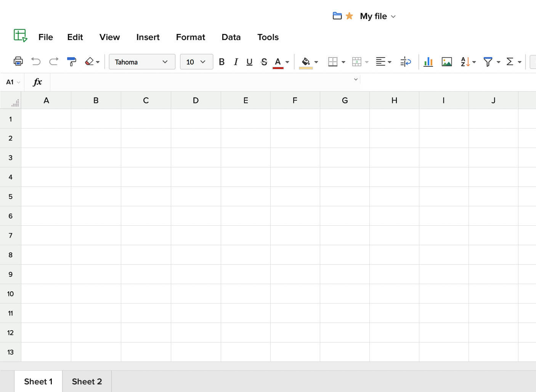Open the Insert menu
Viewport: 536px width, 392px height.
point(148,37)
